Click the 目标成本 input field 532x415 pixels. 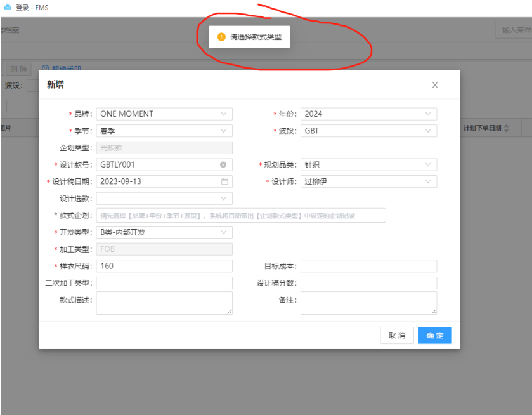368,266
